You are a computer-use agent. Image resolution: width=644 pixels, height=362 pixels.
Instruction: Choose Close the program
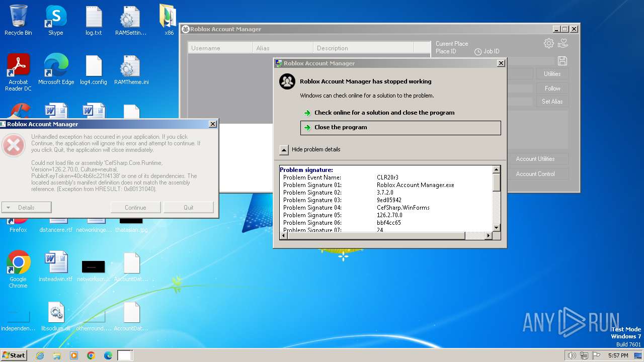click(x=400, y=128)
